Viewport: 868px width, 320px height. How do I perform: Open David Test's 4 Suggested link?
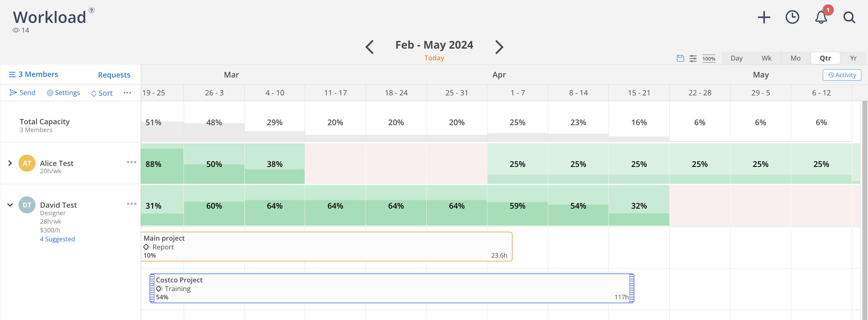(57, 239)
